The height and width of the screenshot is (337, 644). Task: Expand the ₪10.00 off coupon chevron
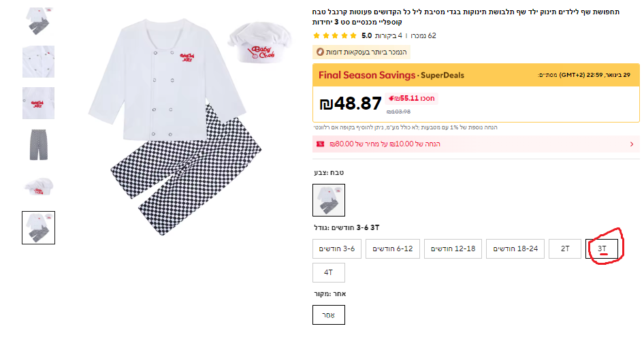631,144
